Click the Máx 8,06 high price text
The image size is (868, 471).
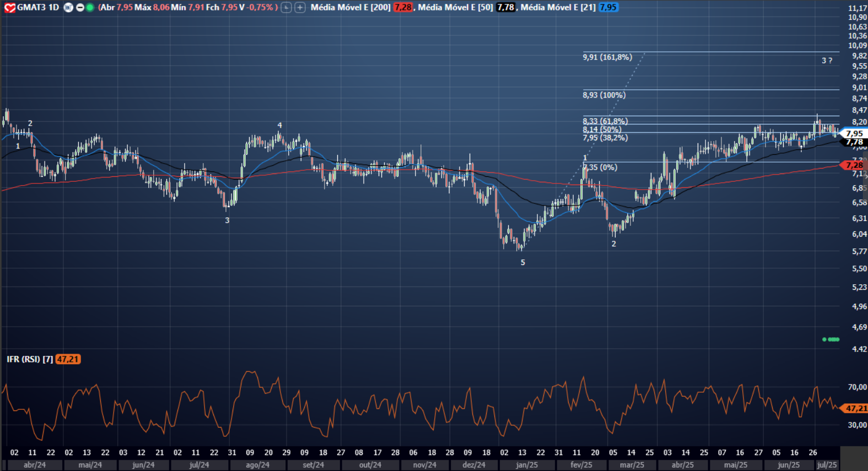click(x=152, y=8)
